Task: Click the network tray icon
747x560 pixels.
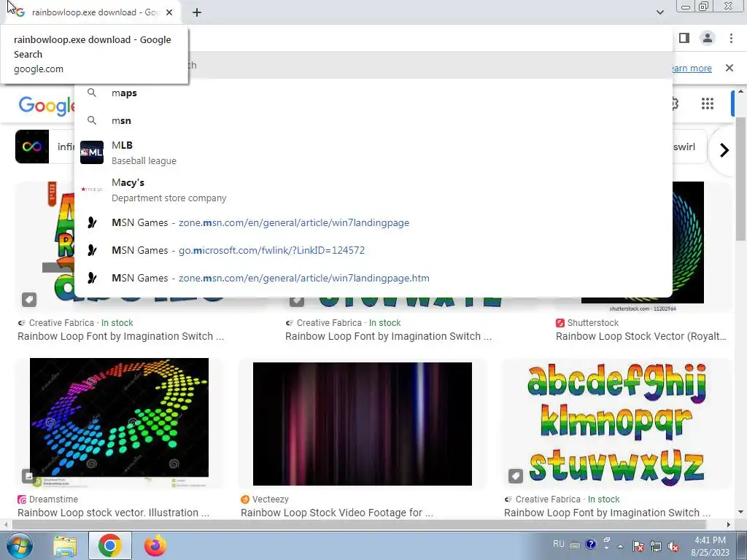Action: tap(656, 546)
